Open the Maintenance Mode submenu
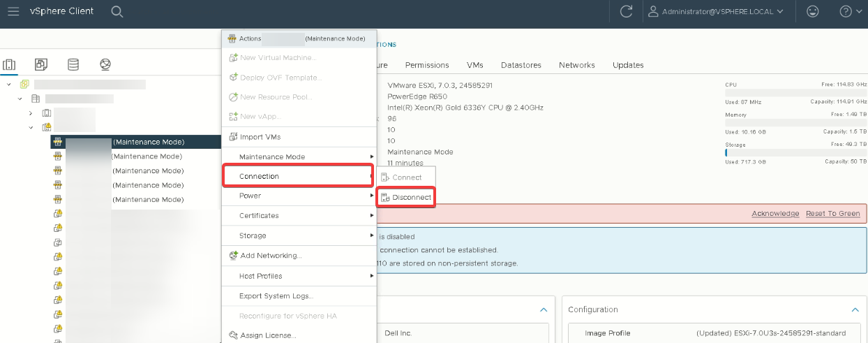This screenshot has width=868, height=343. (x=299, y=156)
